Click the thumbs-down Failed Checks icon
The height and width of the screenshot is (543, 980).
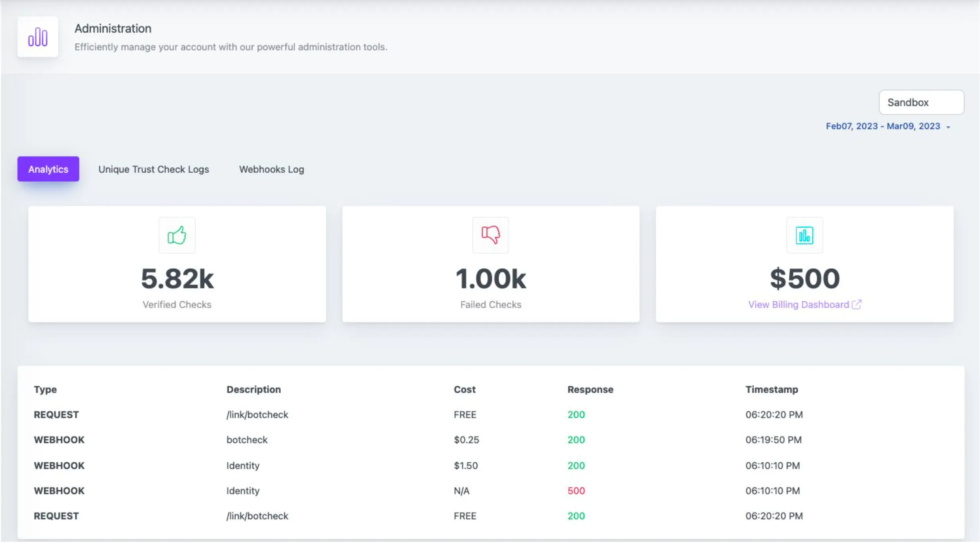pos(490,235)
